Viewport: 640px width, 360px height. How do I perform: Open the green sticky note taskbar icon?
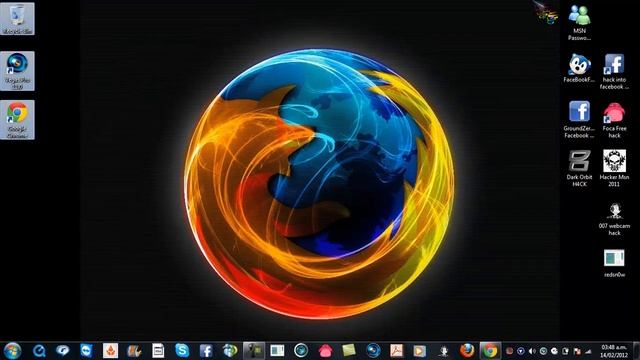pyautogui.click(x=349, y=351)
